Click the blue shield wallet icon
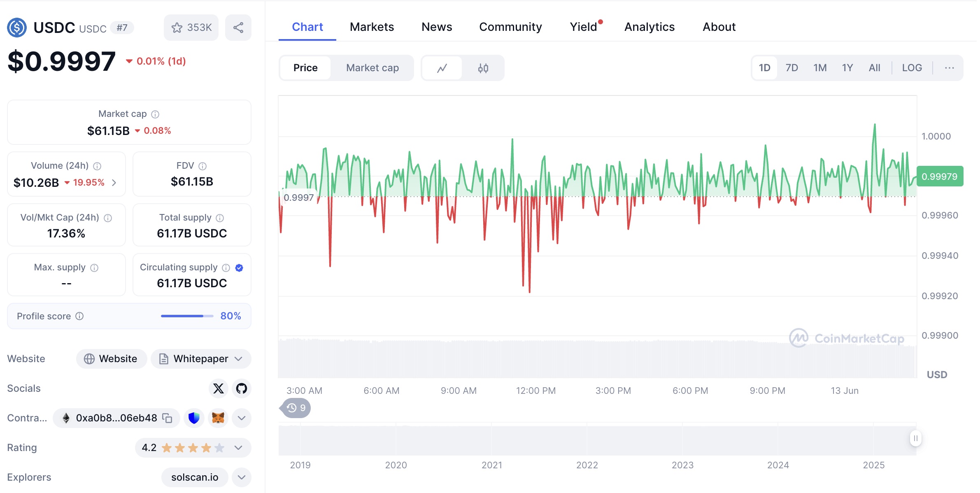Viewport: 980px width, 493px height. click(194, 418)
